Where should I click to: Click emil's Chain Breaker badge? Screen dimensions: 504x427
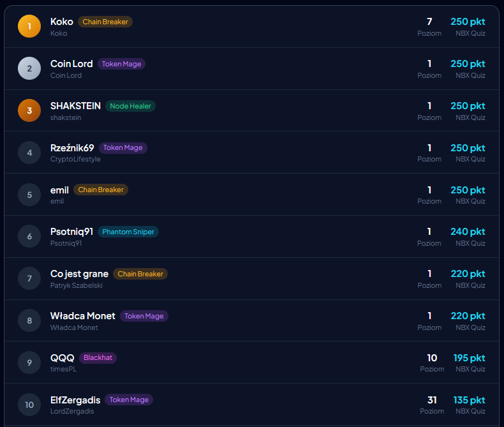tap(101, 190)
